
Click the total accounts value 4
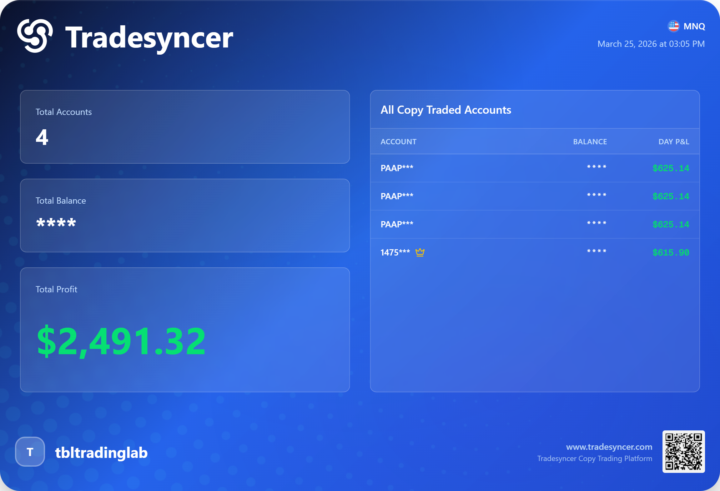click(42, 137)
